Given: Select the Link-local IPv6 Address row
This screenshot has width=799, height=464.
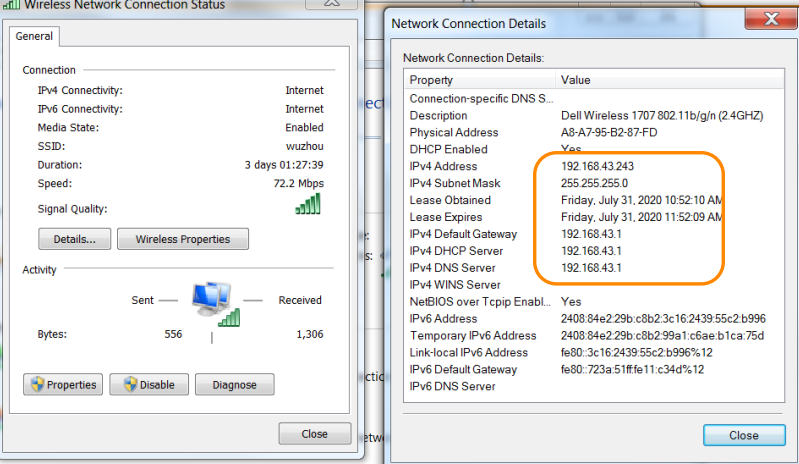Looking at the screenshot, I should [x=469, y=352].
